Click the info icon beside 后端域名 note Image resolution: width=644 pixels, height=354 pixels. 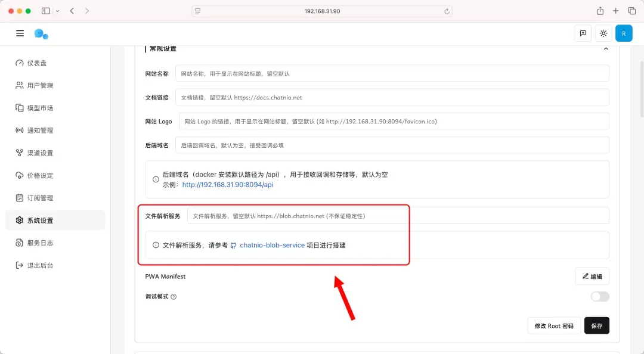pyautogui.click(x=156, y=179)
